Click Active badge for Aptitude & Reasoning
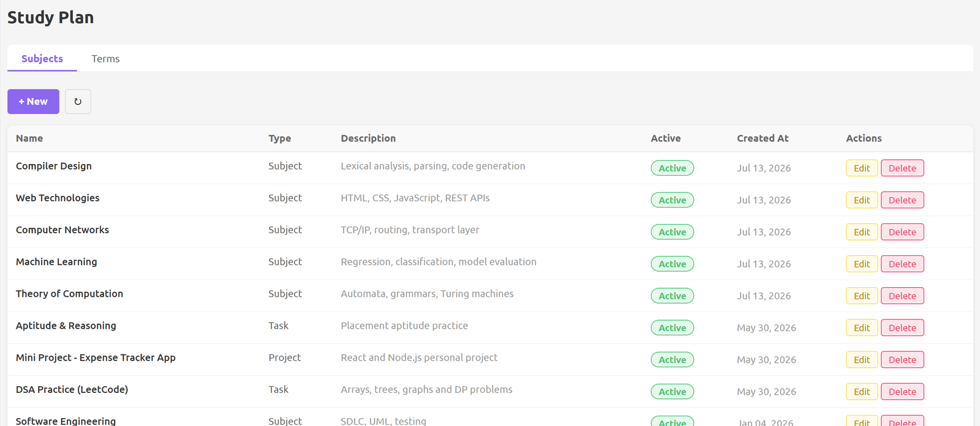The width and height of the screenshot is (980, 426). pyautogui.click(x=673, y=328)
